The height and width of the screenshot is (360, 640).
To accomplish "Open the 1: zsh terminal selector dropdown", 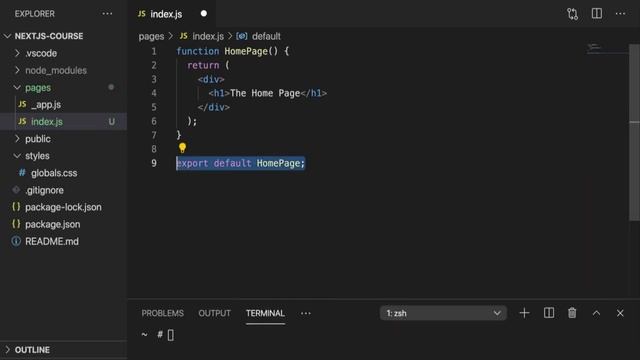I will coord(443,313).
